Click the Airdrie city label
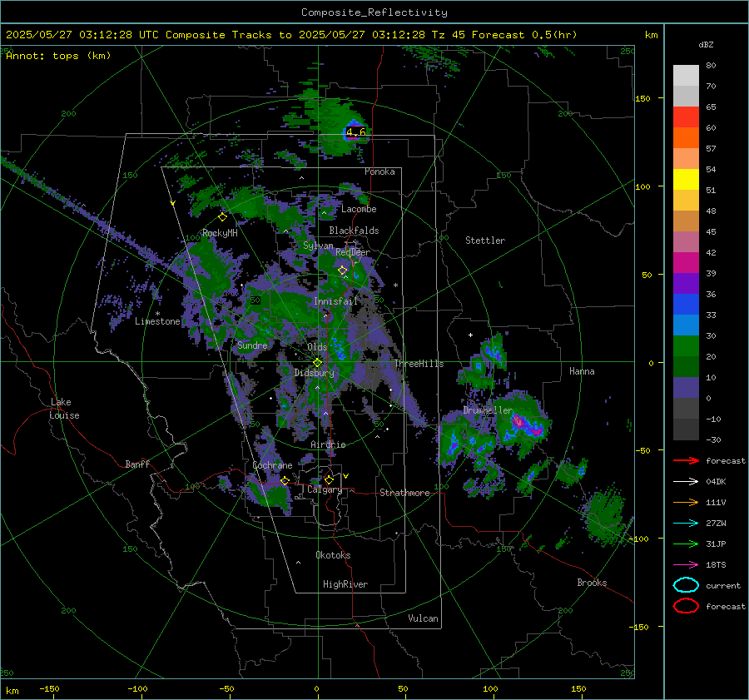The image size is (749, 700). [x=328, y=444]
